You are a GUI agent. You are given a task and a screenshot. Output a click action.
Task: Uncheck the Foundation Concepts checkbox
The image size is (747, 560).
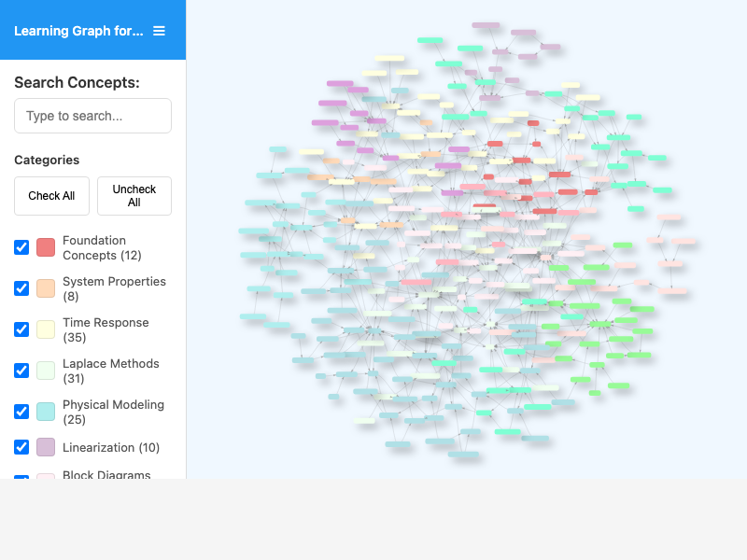21,247
